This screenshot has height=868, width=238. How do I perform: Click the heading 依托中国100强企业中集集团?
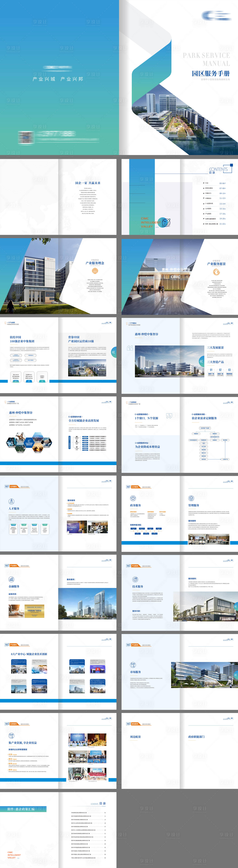pyautogui.click(x=22, y=339)
